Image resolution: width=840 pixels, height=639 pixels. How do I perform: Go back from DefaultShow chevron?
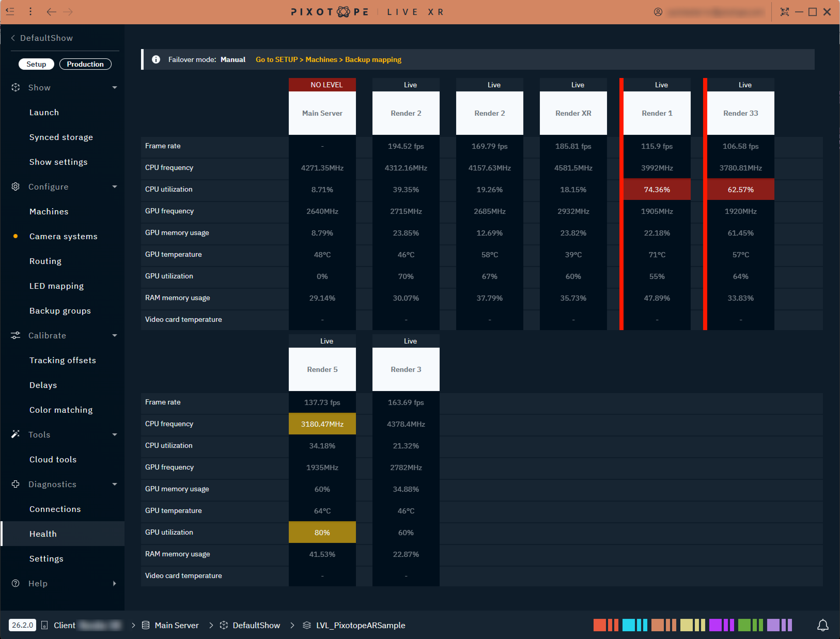(x=13, y=38)
